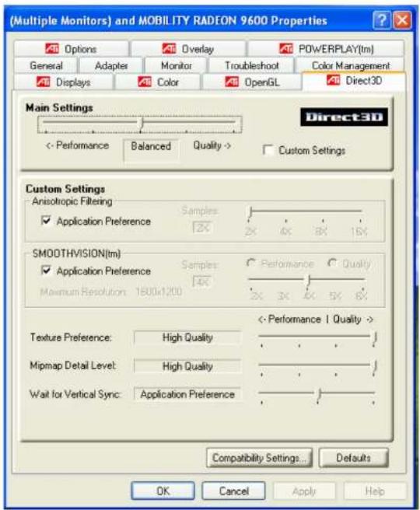Viewport: 420px width, 510px height.
Task: Select SMOOTHVISION Quality radio button
Action: [x=332, y=263]
